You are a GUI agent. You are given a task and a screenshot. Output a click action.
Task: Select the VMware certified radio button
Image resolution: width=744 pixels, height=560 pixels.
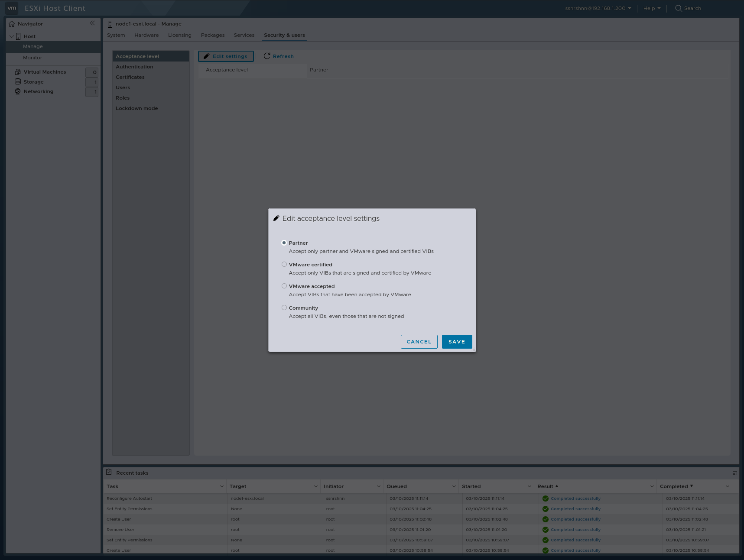(x=284, y=264)
